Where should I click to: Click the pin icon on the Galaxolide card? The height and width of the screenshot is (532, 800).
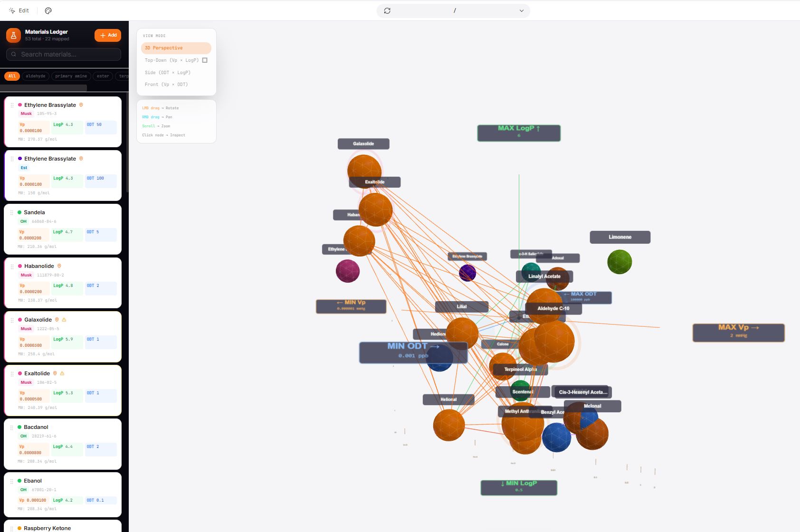click(x=57, y=320)
